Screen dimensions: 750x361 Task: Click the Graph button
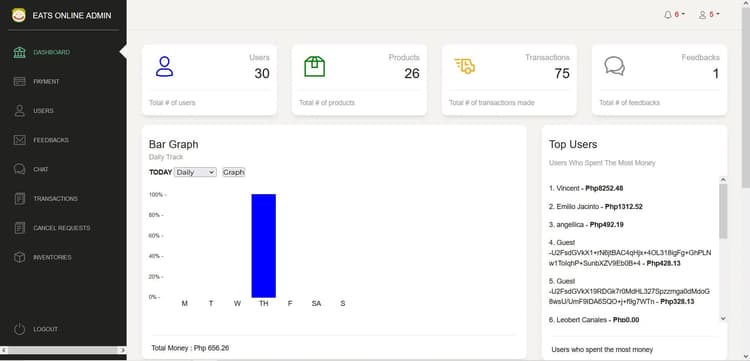pos(234,172)
